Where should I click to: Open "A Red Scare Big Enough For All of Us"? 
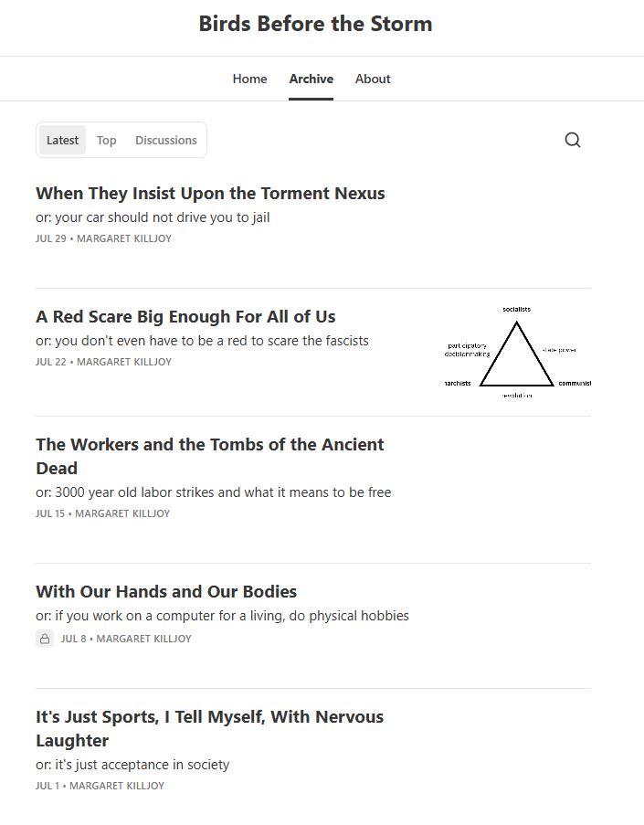point(185,317)
